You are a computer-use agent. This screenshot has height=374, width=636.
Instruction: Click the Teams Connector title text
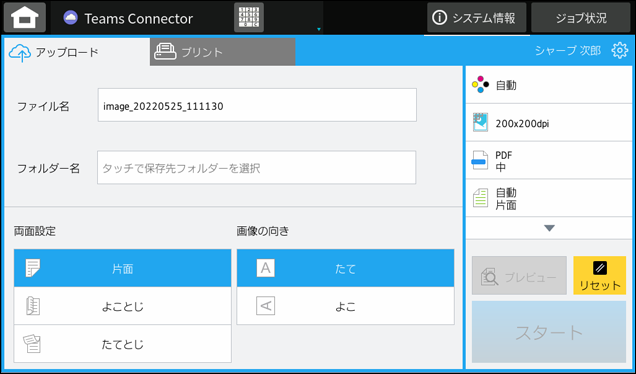[138, 19]
